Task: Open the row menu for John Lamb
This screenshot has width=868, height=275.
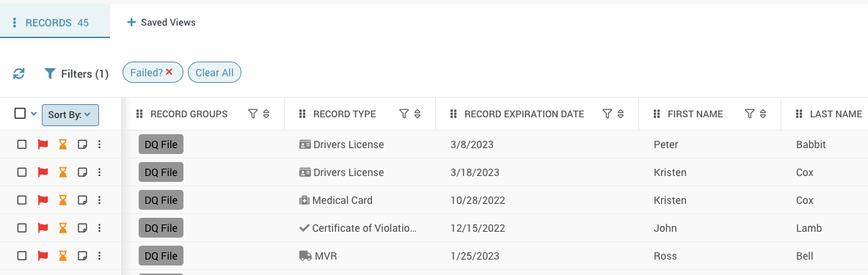Action: click(x=99, y=227)
